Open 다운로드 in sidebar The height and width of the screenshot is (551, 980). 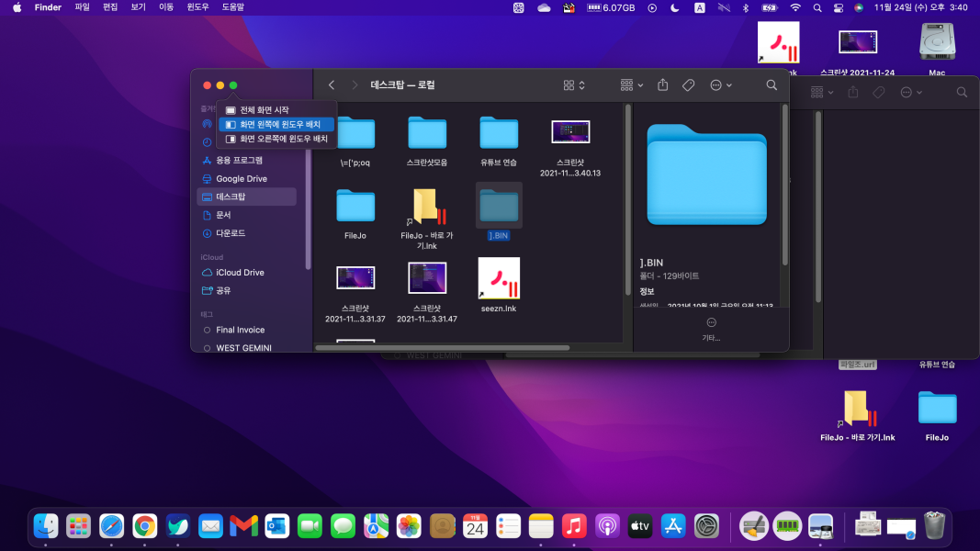pyautogui.click(x=246, y=233)
